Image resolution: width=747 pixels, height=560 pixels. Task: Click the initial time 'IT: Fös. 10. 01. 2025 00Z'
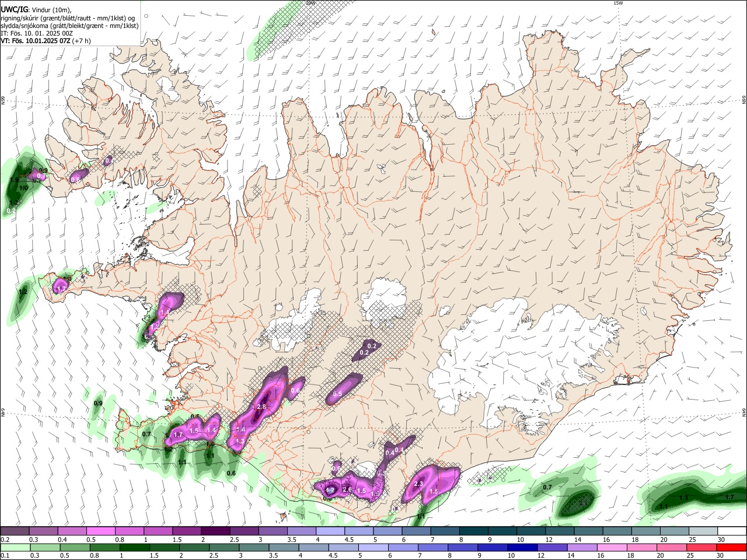(x=37, y=34)
